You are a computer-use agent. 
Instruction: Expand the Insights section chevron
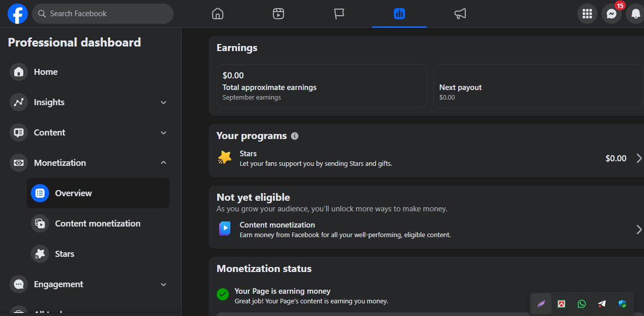[x=164, y=102]
